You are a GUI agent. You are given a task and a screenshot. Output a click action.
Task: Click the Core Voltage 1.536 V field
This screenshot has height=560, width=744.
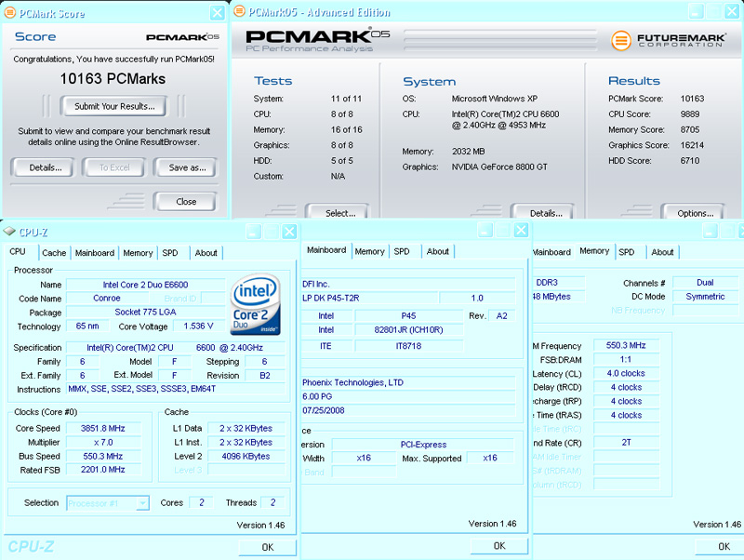[x=198, y=326]
